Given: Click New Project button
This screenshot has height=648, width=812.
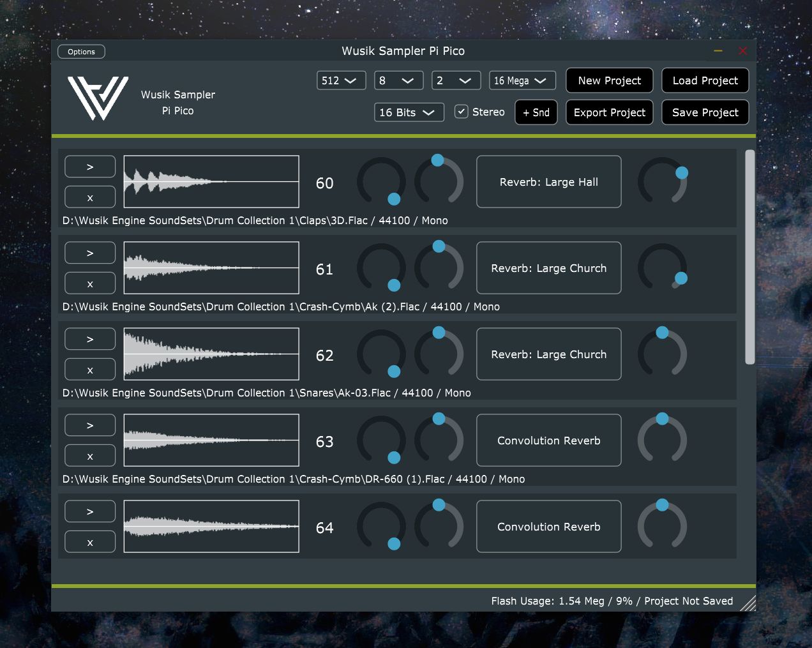Looking at the screenshot, I should click(x=610, y=80).
